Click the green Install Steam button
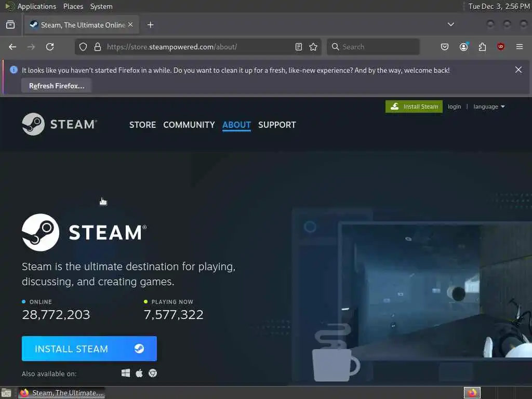Screen dimensions: 532x399 414,107
